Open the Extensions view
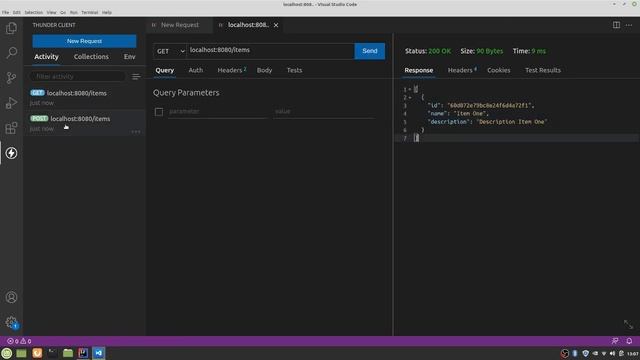 point(11,128)
